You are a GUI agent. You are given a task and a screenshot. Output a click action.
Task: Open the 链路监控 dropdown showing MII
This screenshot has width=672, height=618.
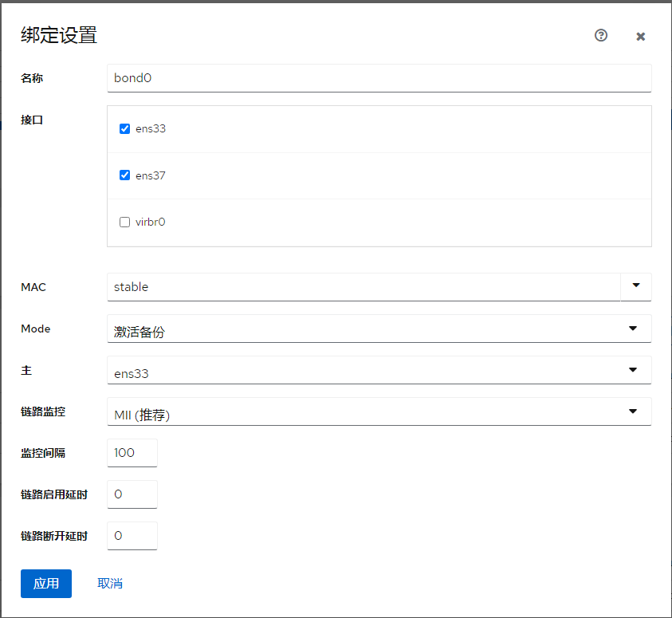click(x=379, y=411)
